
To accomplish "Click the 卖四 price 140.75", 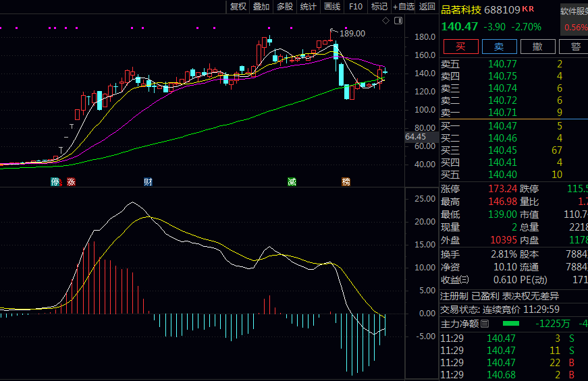I will 502,76.
